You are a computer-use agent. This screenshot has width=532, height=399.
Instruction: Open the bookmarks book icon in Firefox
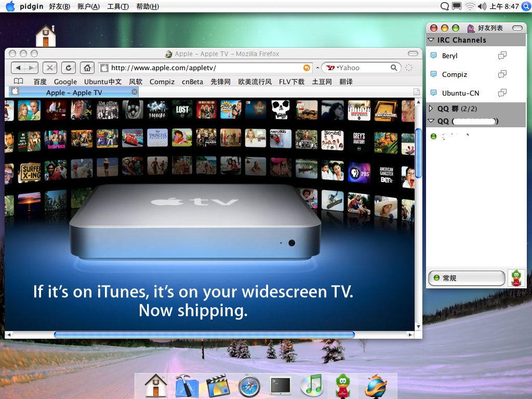(x=18, y=82)
